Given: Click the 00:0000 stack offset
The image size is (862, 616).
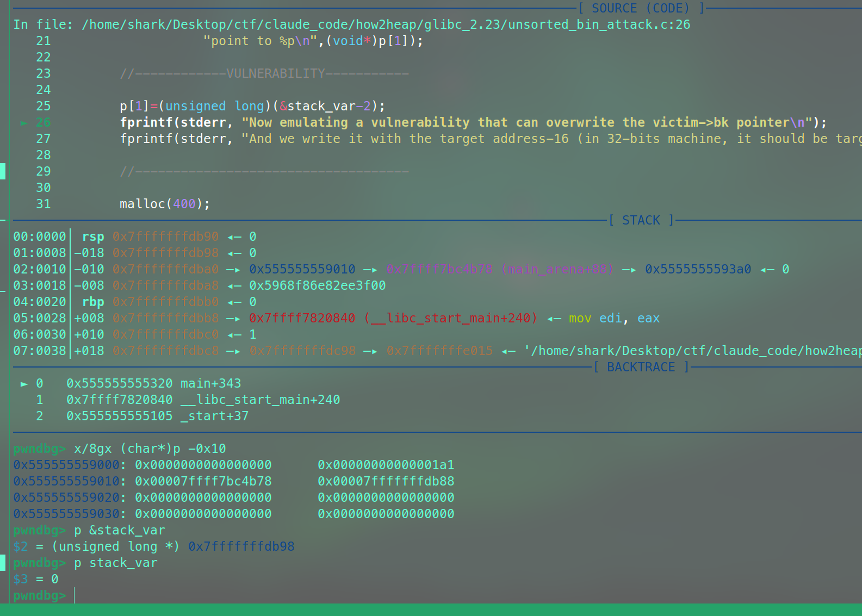Looking at the screenshot, I should click(x=40, y=237).
